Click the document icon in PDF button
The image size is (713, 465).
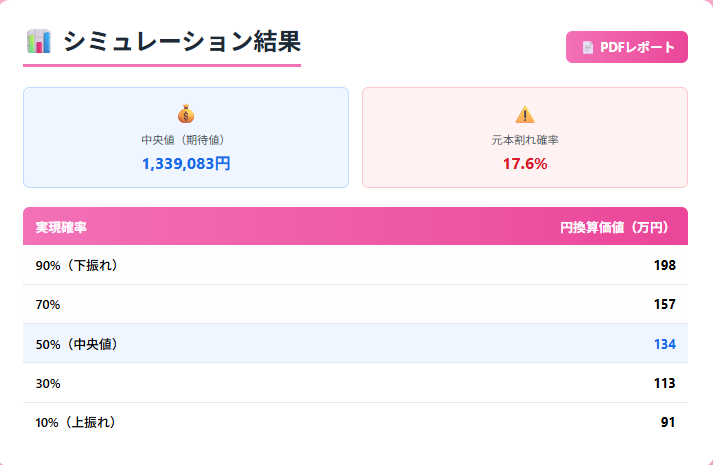[x=588, y=47]
